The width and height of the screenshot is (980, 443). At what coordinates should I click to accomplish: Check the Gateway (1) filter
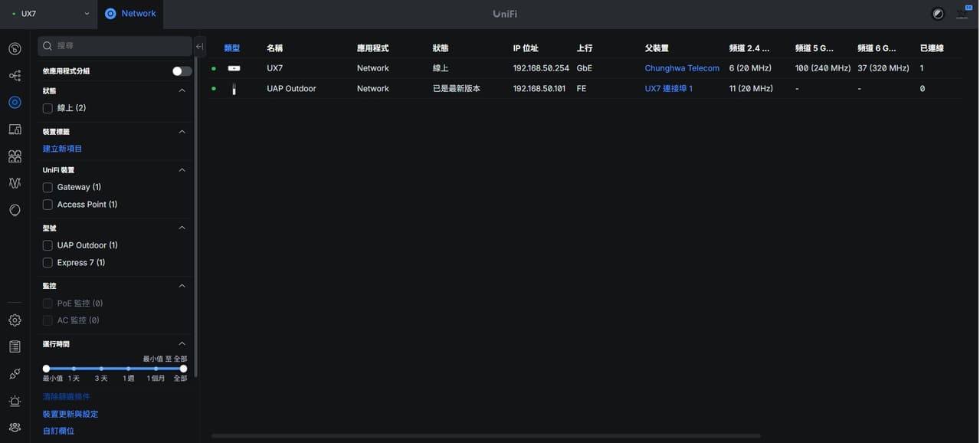48,187
